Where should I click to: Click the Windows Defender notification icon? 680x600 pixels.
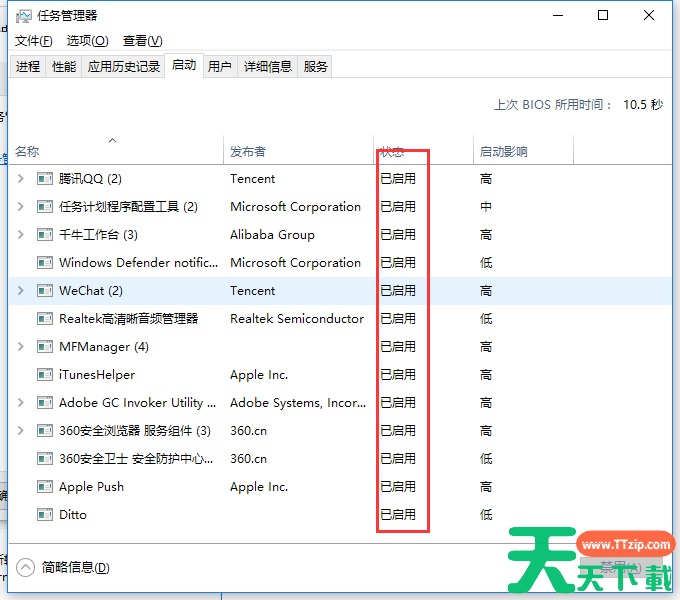pyautogui.click(x=44, y=263)
